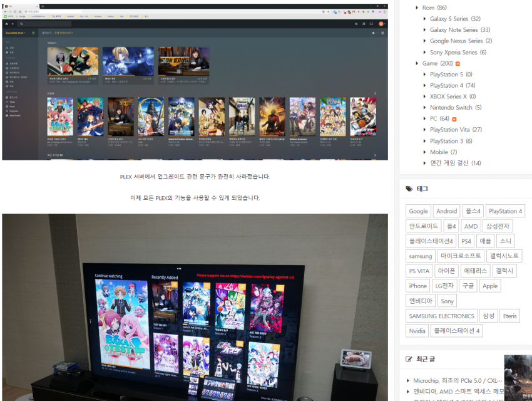Image resolution: width=532 pixels, height=401 pixels.
Task: Open the PC (64) category
Action: pyautogui.click(x=439, y=118)
